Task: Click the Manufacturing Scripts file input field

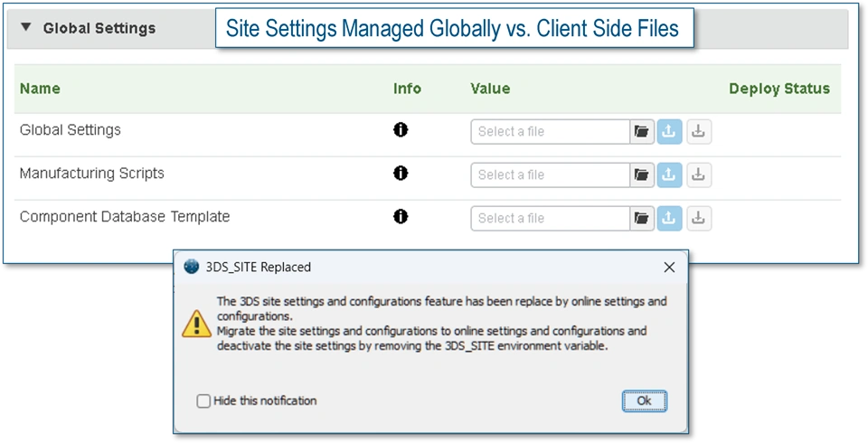Action: (x=550, y=174)
